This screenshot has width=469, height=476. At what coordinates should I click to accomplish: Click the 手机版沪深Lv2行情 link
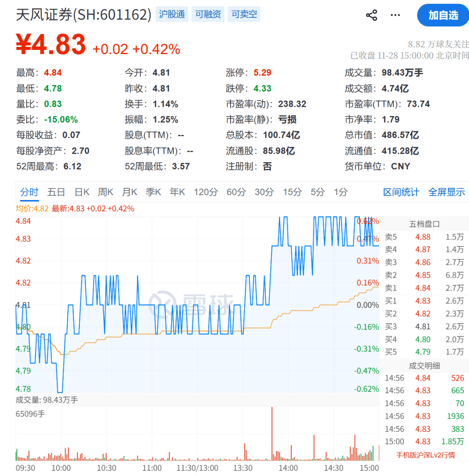point(425,454)
